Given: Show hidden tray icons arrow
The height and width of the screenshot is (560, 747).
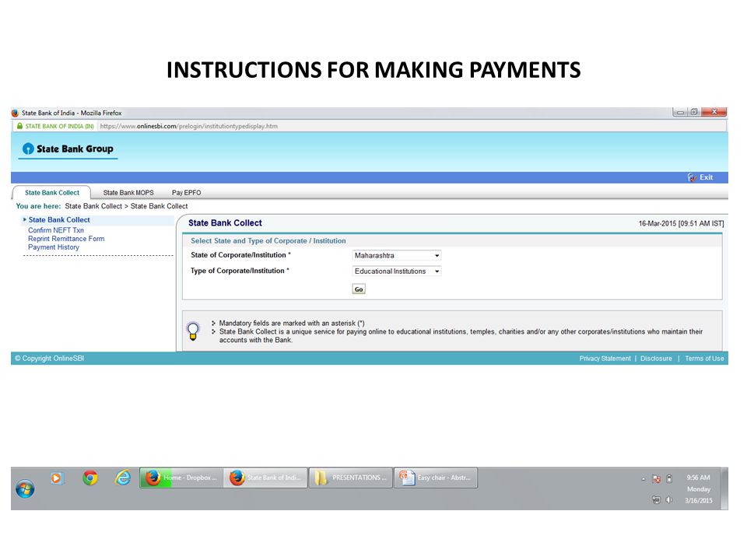Looking at the screenshot, I should [644, 479].
